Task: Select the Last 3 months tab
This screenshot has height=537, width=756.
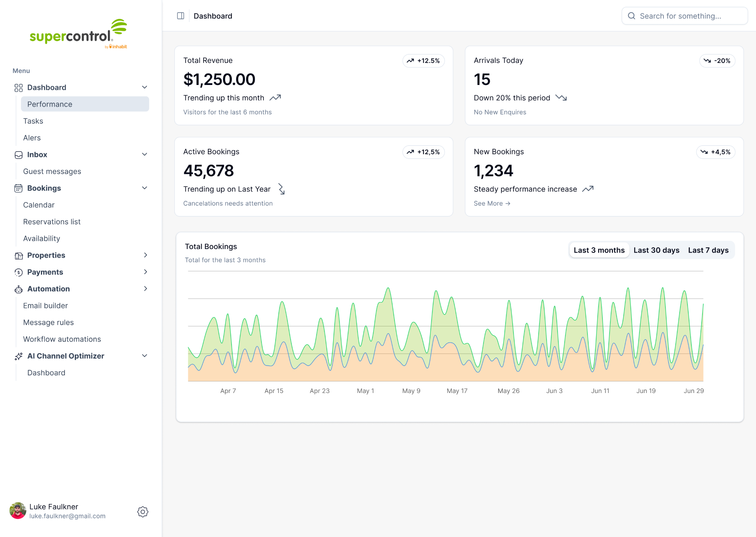Action: 599,250
